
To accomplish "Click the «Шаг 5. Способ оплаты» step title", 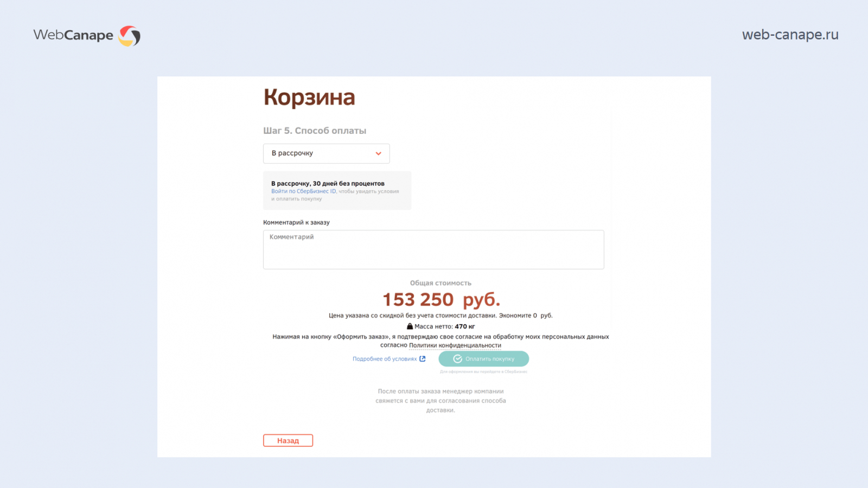I will pyautogui.click(x=315, y=131).
